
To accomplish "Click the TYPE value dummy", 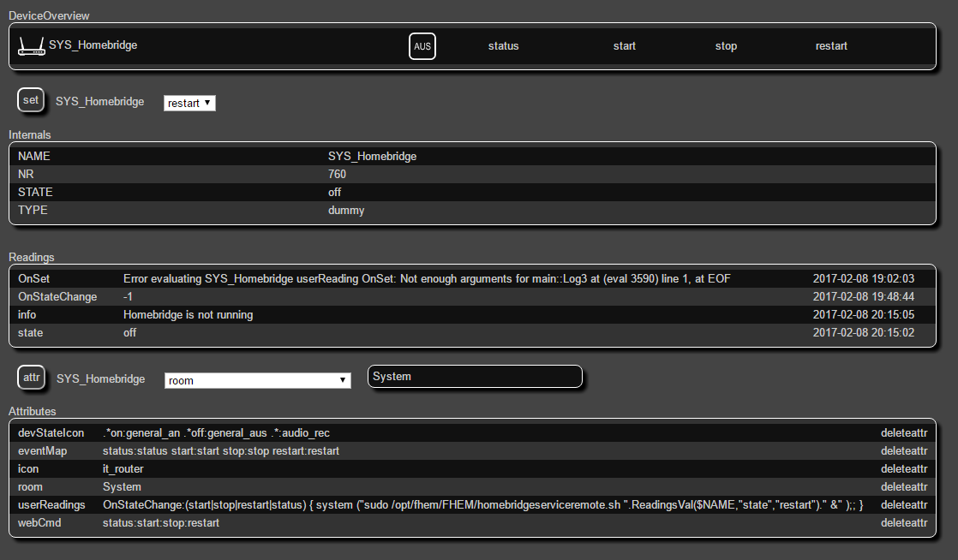I will point(346,210).
